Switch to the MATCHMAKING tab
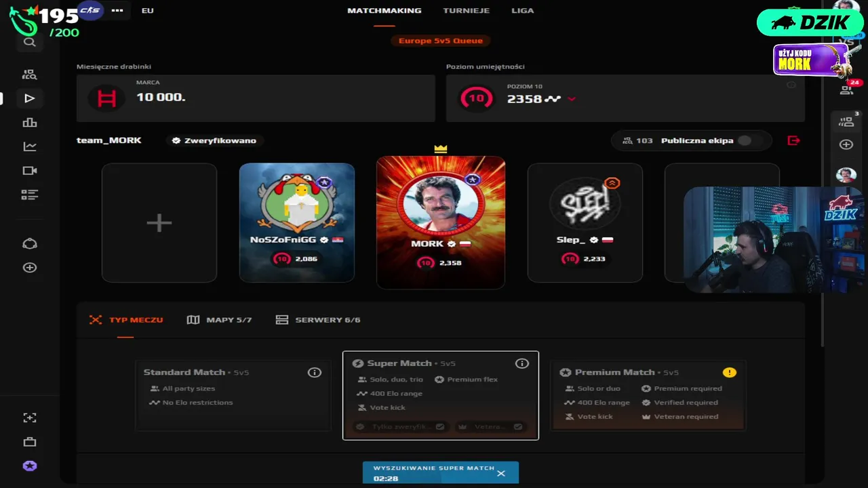Image resolution: width=868 pixels, height=488 pixels. 384,11
